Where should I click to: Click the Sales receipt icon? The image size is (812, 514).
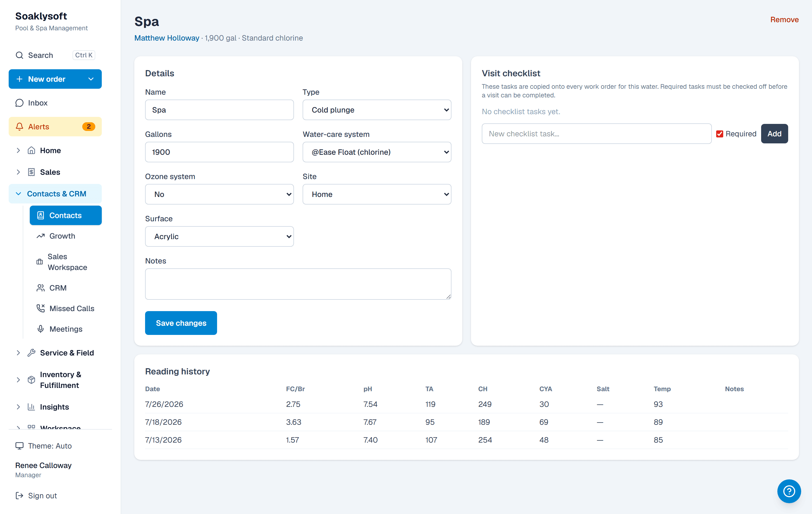(31, 172)
